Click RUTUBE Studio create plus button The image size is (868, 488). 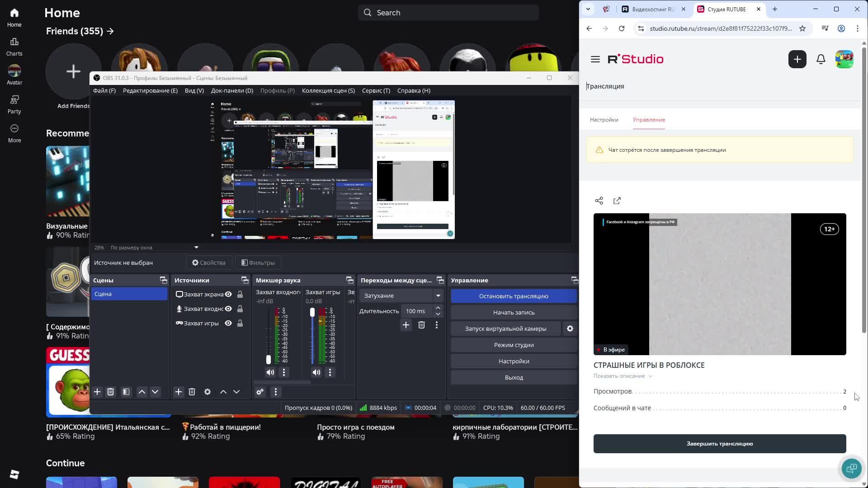[797, 59]
